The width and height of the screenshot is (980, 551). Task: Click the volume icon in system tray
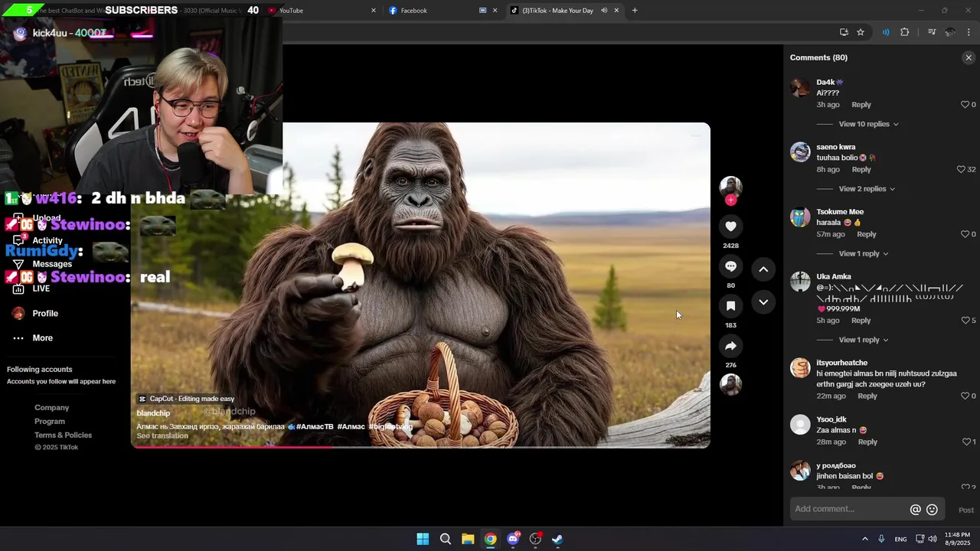tap(933, 539)
